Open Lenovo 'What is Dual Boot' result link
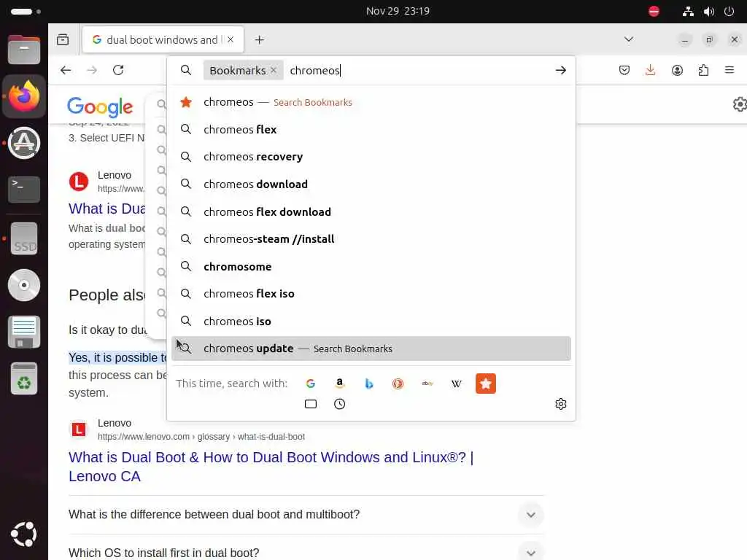 pos(271,466)
